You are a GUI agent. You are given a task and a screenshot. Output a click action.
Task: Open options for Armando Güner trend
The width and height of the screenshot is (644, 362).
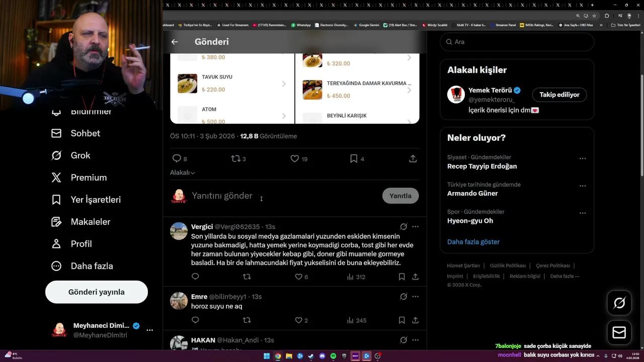[583, 186]
